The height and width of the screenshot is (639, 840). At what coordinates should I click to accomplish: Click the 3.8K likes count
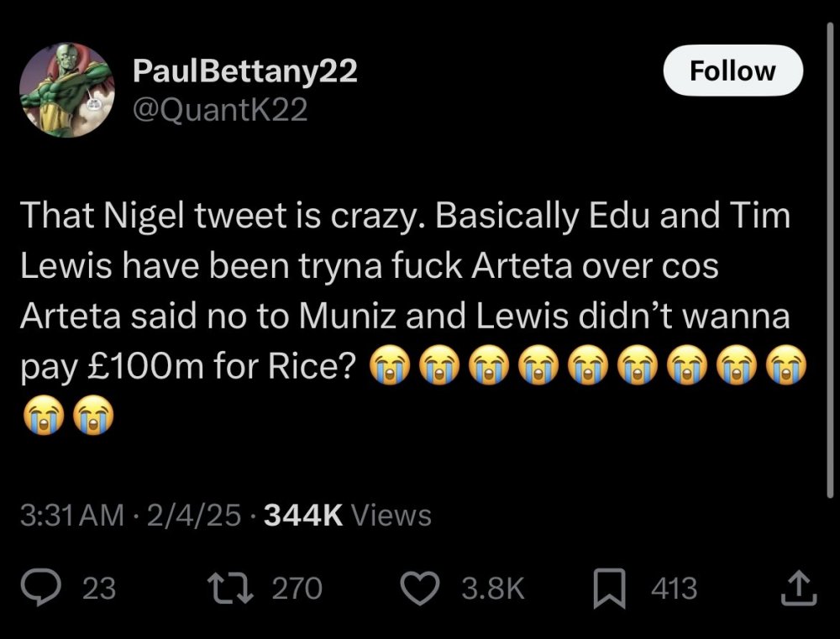[x=493, y=589]
